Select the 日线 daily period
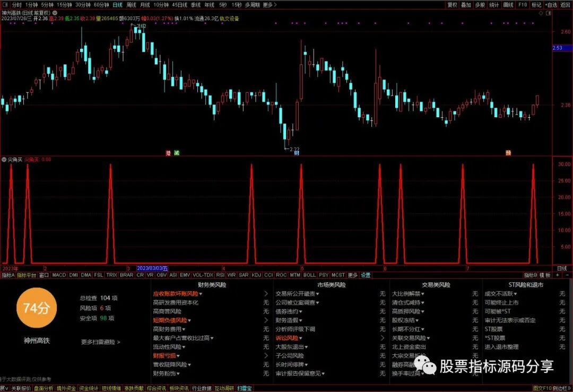 [117, 5]
